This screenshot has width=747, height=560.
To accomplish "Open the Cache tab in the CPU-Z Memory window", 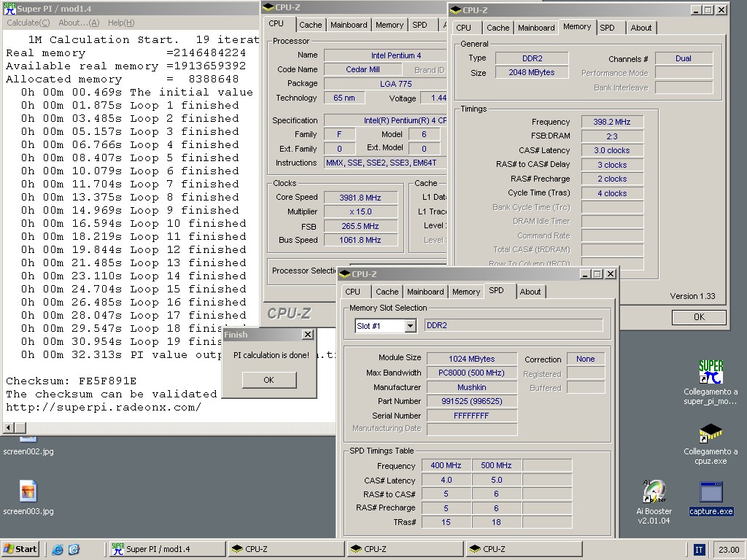I will pos(498,28).
